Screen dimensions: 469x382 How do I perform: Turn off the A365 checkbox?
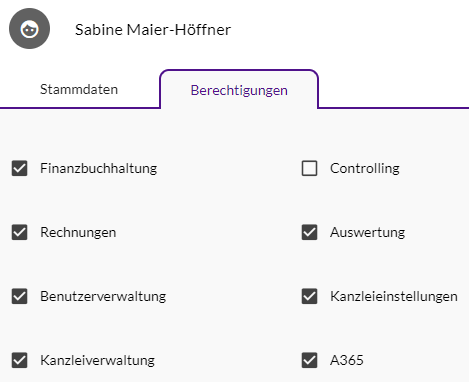[x=309, y=360]
